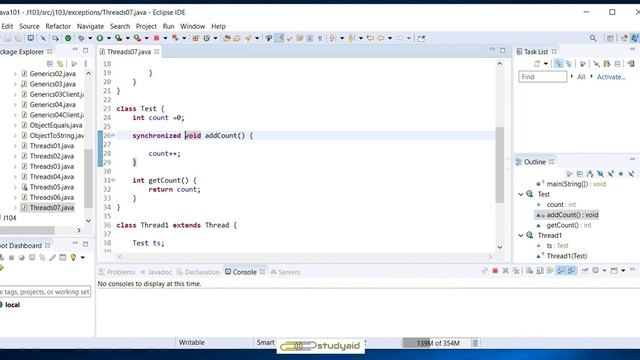Viewport: 640px width, 360px height.
Task: Open Package Explorer View Menu icon
Action: pyautogui.click(x=85, y=64)
